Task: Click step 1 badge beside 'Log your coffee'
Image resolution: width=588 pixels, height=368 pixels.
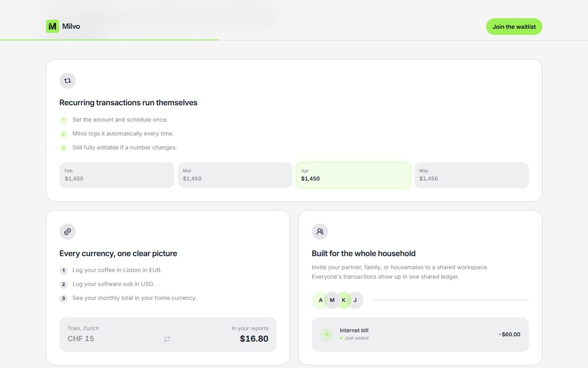Action: (x=64, y=270)
